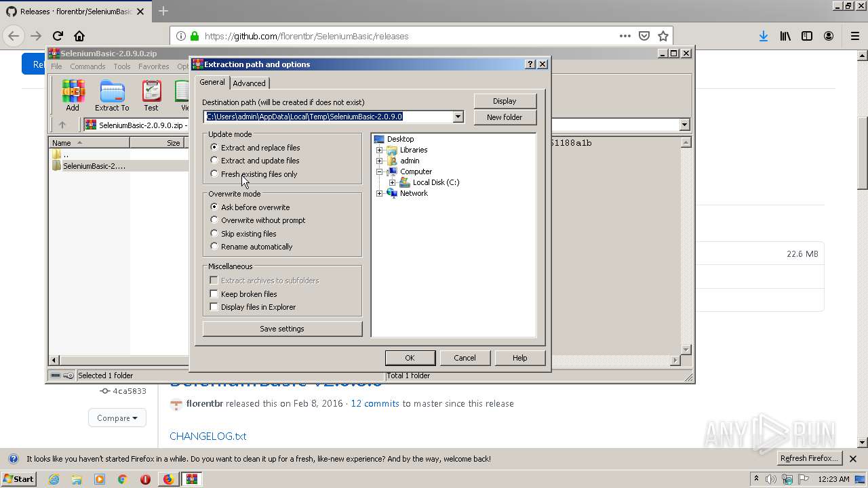This screenshot has height=488, width=868.
Task: Open Firefox account icon
Action: 829,36
